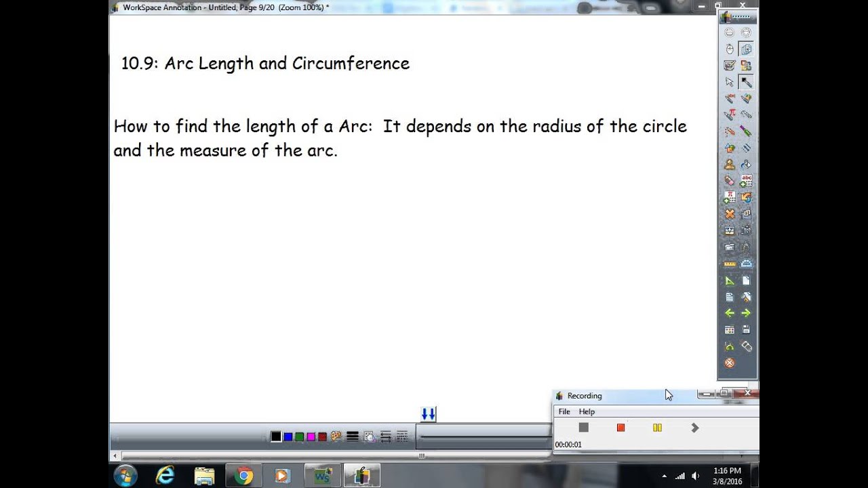Select the arrow selection tool
The image size is (868, 488).
730,82
